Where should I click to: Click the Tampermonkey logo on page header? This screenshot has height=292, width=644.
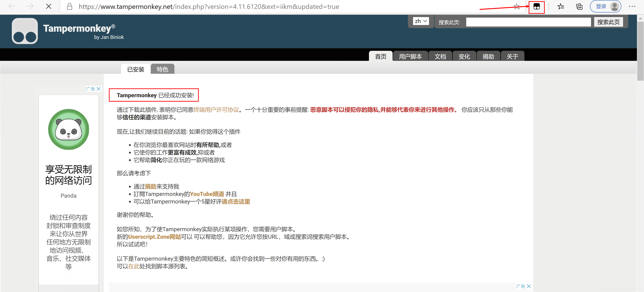[x=25, y=31]
